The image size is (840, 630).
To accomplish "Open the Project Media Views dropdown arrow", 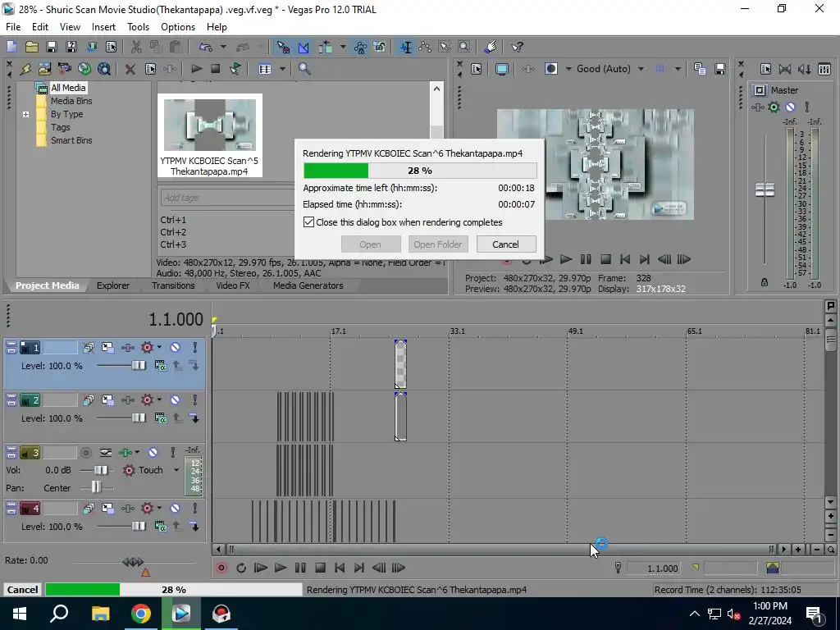I will [x=282, y=69].
